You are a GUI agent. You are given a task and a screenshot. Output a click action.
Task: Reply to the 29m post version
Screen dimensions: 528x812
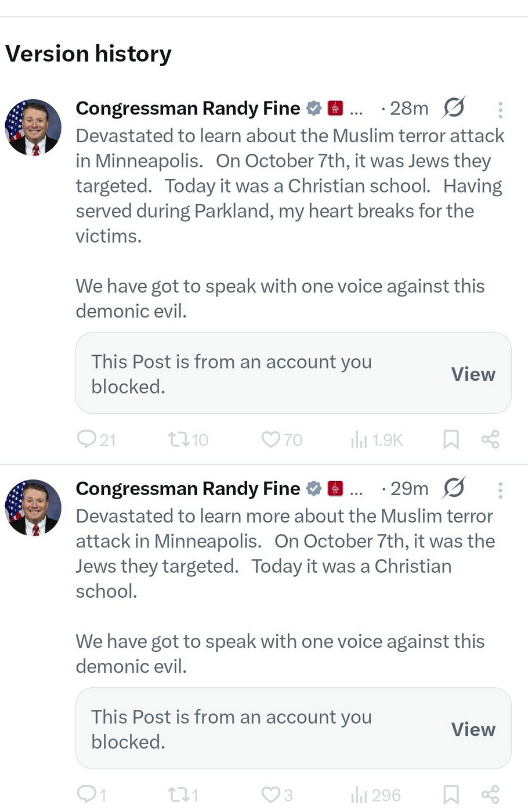click(x=86, y=793)
